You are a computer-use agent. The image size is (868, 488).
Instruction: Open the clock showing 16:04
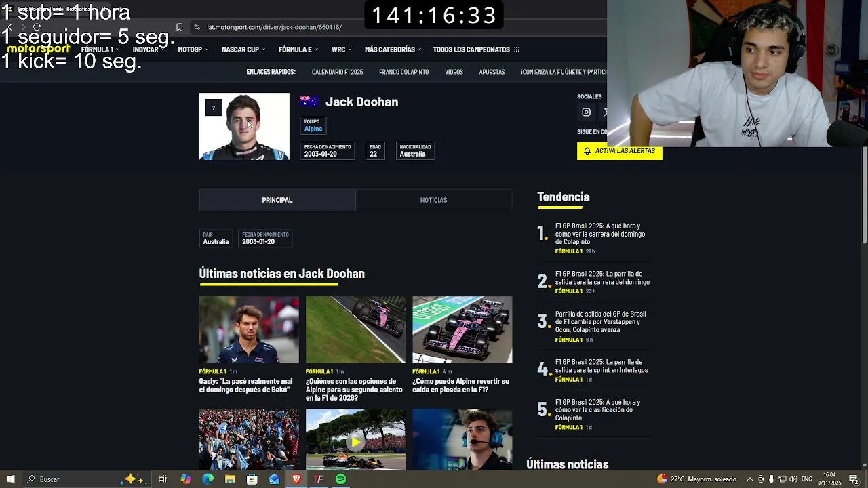coord(829,479)
